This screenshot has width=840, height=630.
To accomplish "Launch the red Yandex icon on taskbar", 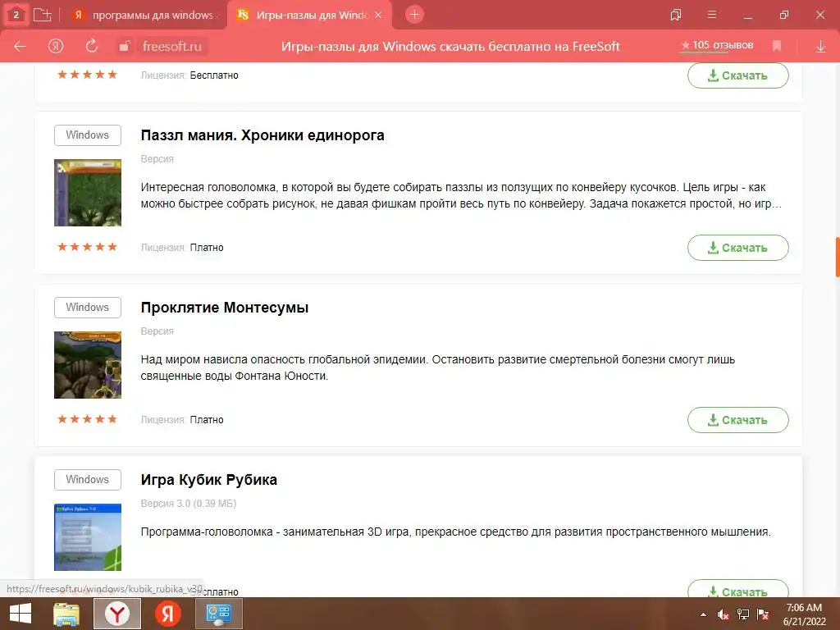I will click(x=167, y=614).
